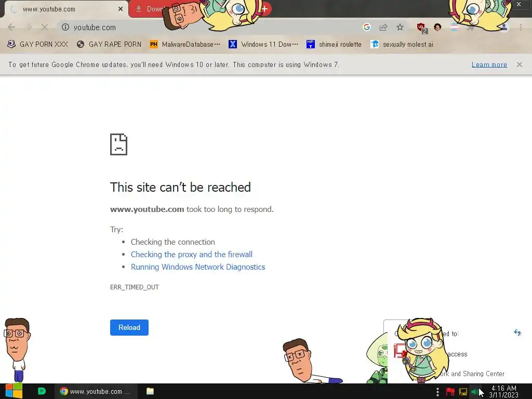Viewport: 532px width, 399px height.
Task: Open the MalwareDatabase bookmark
Action: pos(185,45)
